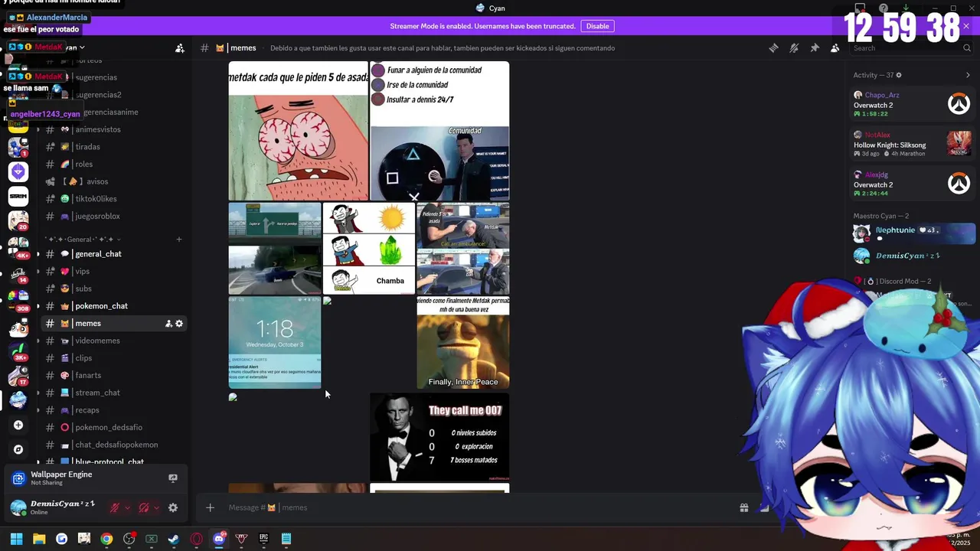Toggle the member list icon
Screen dimensions: 980x551
tap(835, 47)
